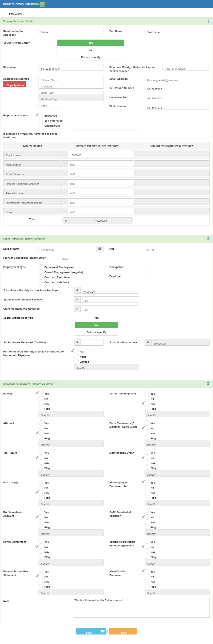Click the Cell Phone Number field
213x644 pixels.
177,88
